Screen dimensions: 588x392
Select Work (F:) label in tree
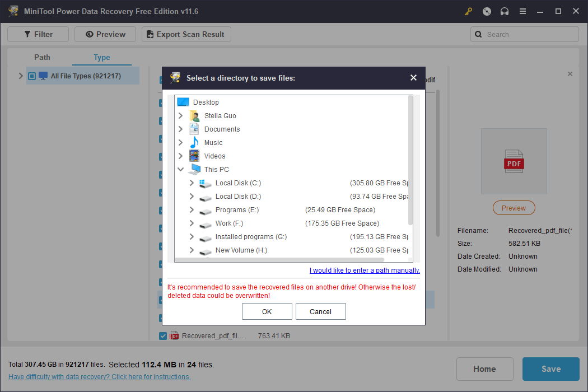point(229,223)
